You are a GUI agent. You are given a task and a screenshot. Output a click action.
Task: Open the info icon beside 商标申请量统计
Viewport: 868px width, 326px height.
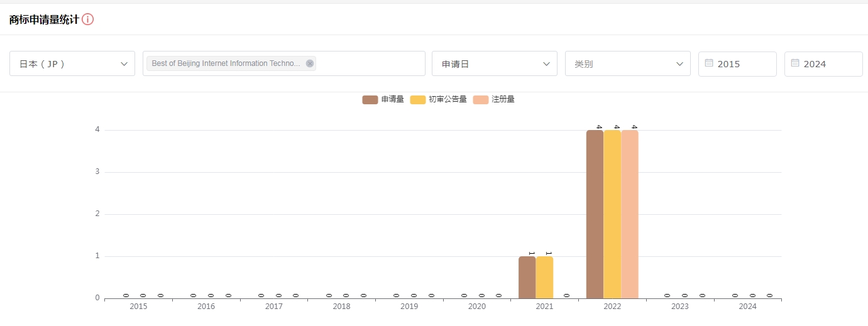(88, 19)
